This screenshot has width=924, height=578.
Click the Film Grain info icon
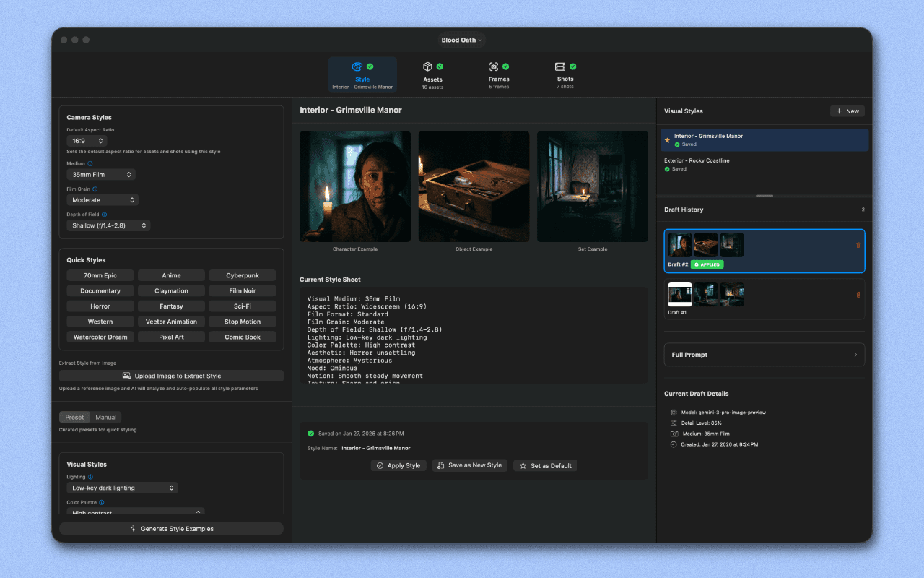95,189
